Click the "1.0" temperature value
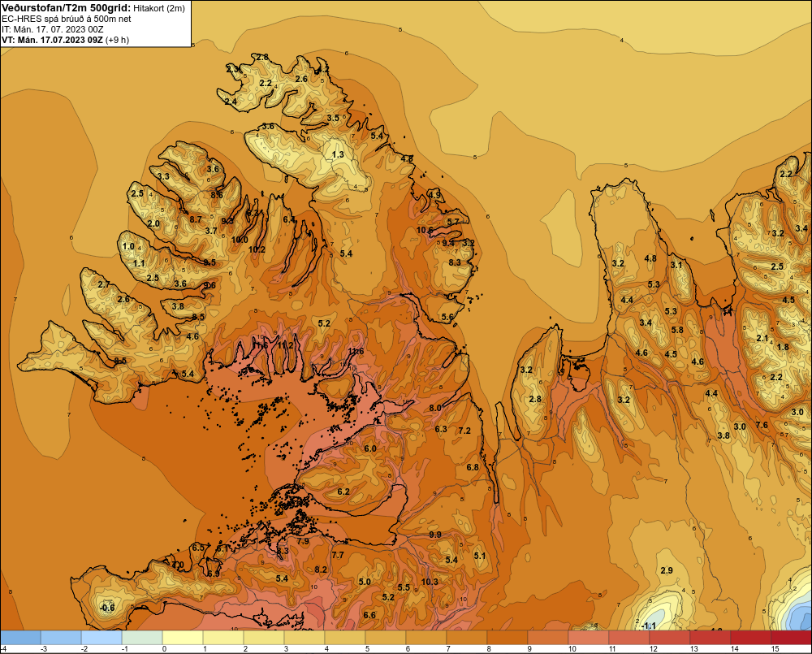This screenshot has width=812, height=654. tap(128, 247)
